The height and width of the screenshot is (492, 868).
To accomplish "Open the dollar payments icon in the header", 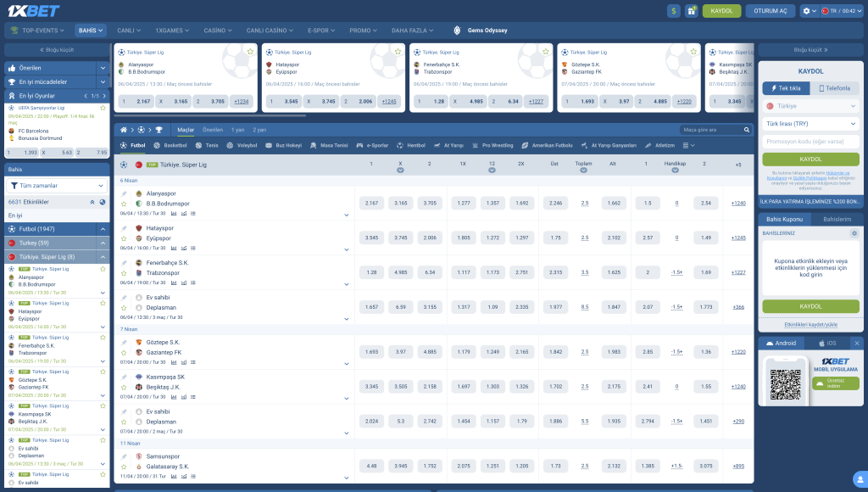I will 674,11.
